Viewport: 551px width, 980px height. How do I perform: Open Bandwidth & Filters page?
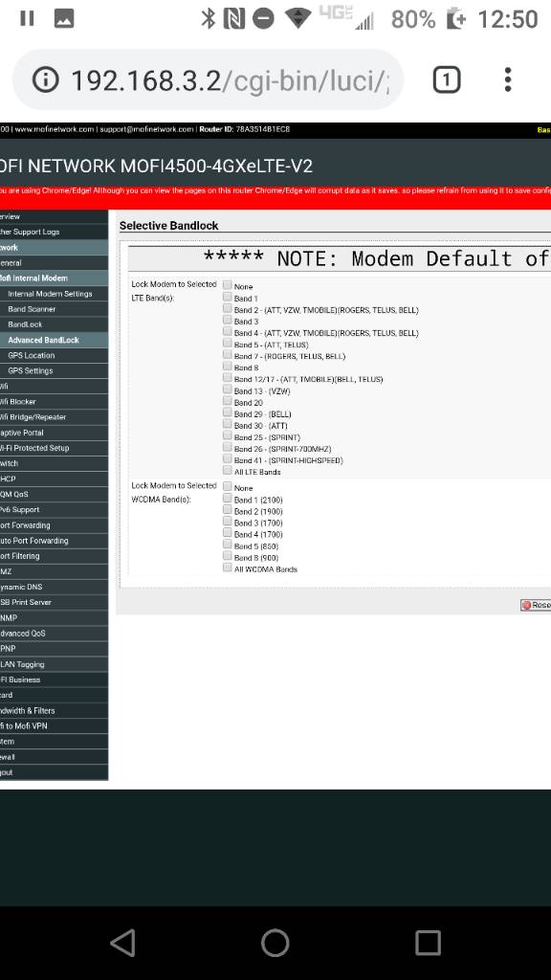[x=54, y=711]
